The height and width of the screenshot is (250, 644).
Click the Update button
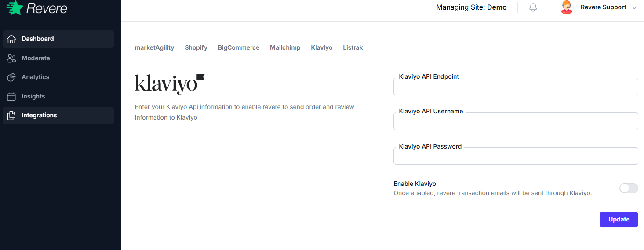tap(619, 219)
